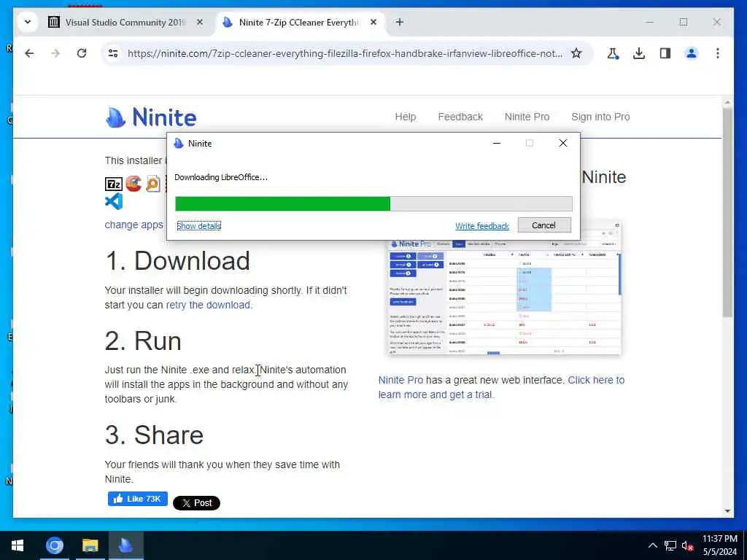
Task: Open Chrome three-dot menu
Action: coord(718,53)
